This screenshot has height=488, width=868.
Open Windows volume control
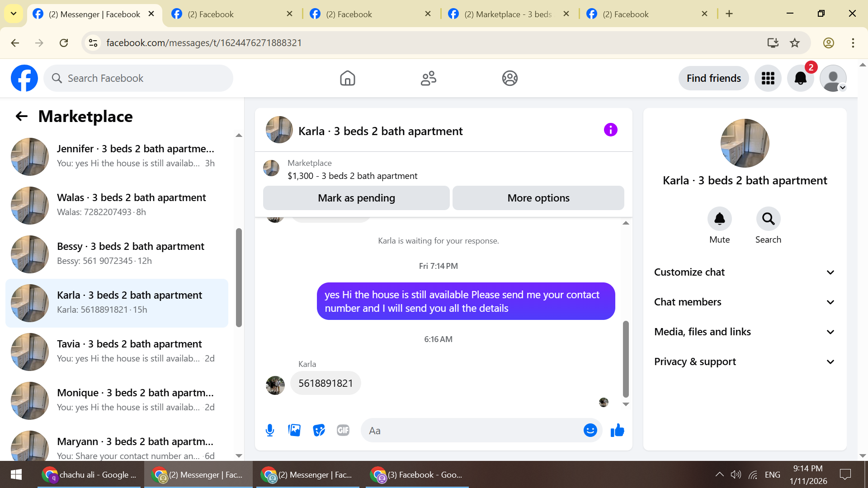(736, 475)
